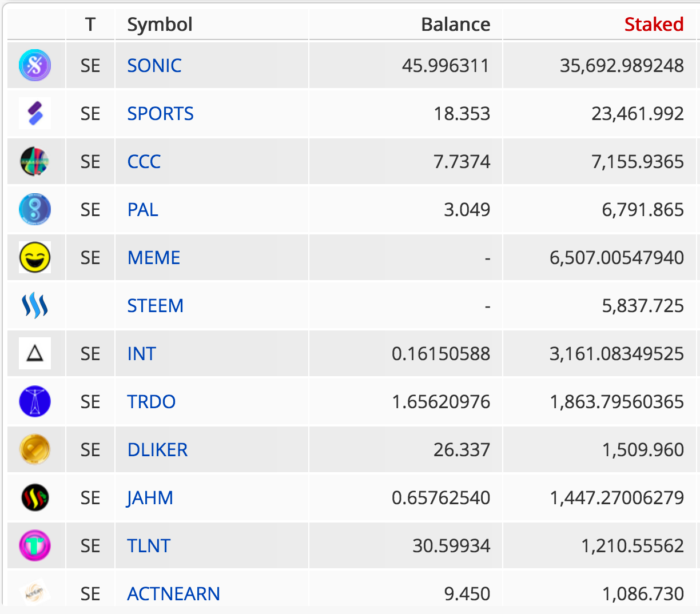Open the TRDO token link
The width and height of the screenshot is (700, 614).
pos(151,402)
